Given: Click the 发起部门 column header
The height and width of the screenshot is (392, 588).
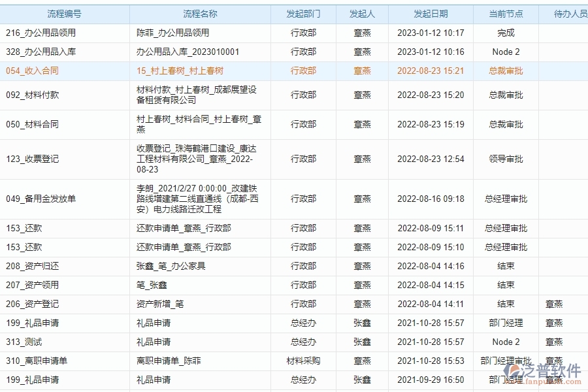Looking at the screenshot, I should 304,13.
